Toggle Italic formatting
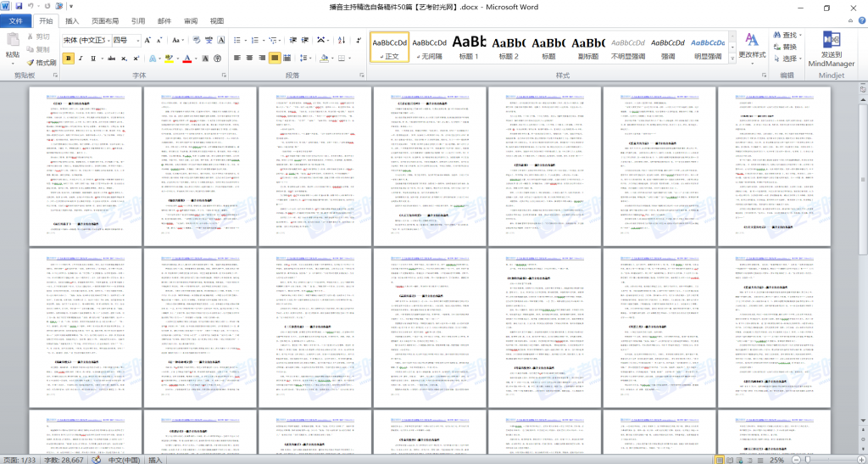Screen dimensions: 868x464 pos(82,59)
